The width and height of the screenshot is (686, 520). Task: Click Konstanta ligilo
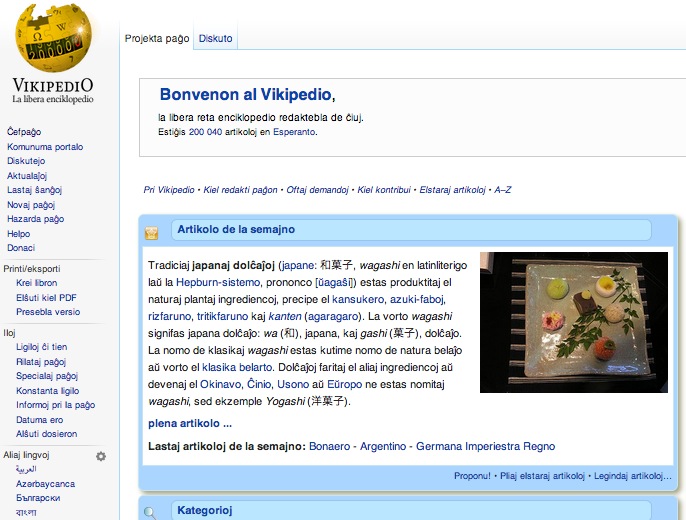point(48,391)
